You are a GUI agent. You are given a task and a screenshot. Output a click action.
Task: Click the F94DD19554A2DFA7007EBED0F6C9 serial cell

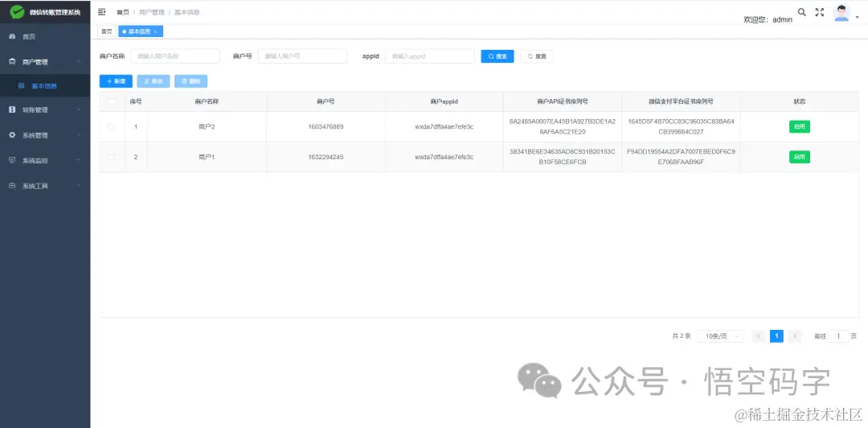coord(681,157)
